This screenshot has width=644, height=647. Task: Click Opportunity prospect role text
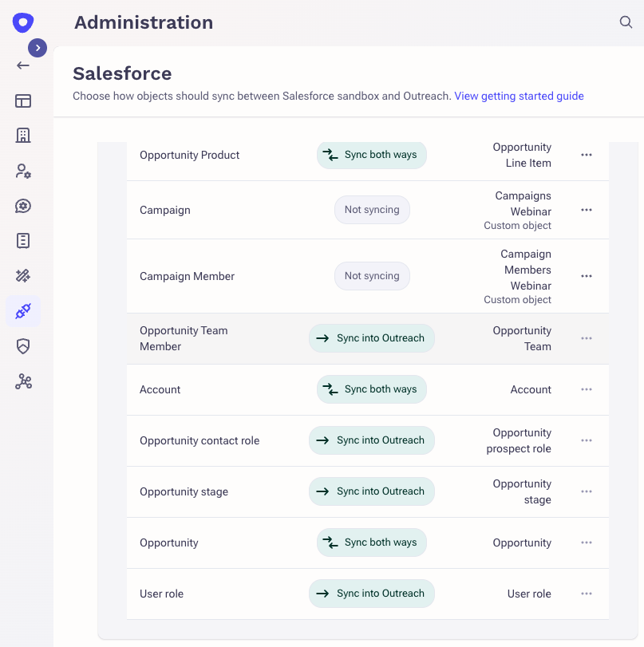tap(519, 440)
